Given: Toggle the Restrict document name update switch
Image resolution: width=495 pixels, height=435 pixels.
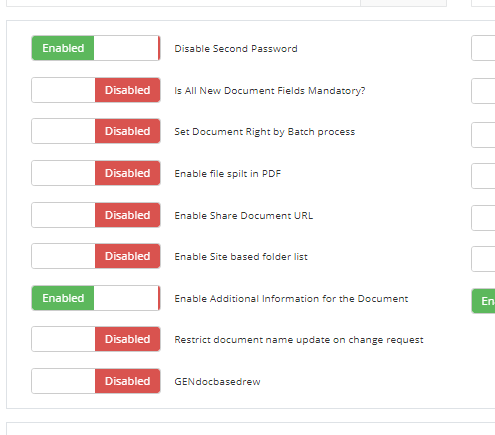Looking at the screenshot, I should (96, 339).
